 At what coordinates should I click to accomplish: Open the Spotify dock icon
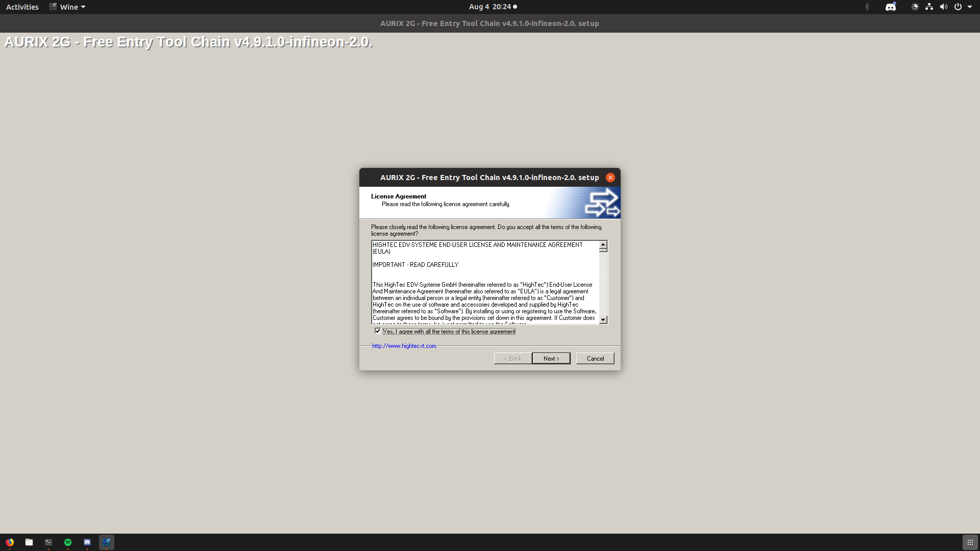tap(68, 542)
